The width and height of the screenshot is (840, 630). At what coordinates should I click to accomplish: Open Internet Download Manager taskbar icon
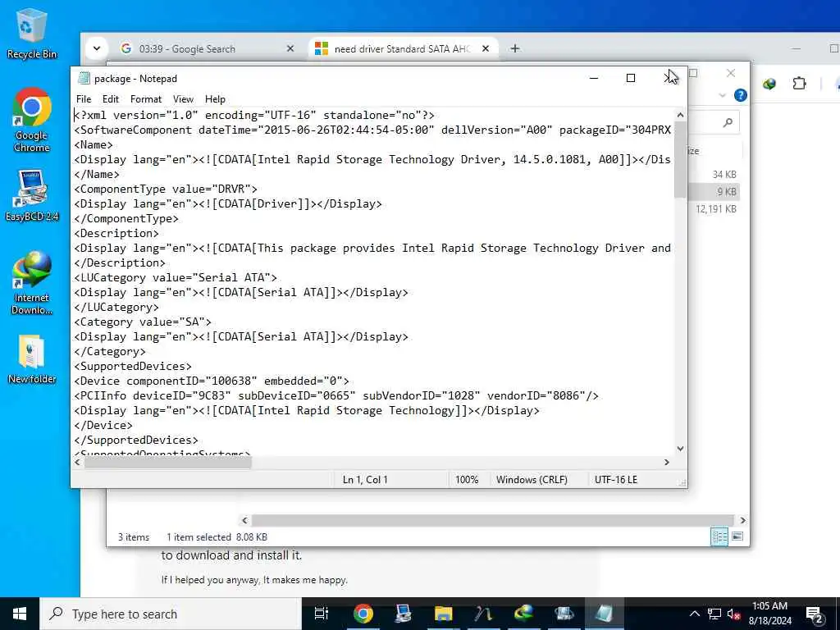(523, 614)
